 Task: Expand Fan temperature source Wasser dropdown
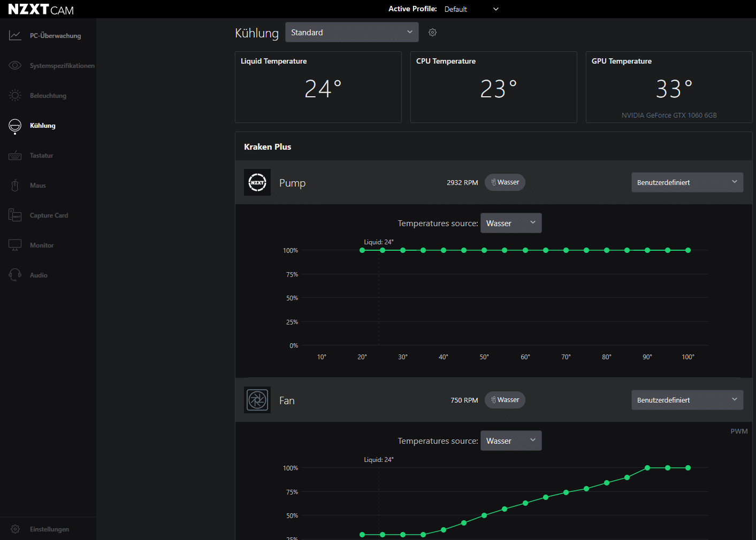coord(510,441)
